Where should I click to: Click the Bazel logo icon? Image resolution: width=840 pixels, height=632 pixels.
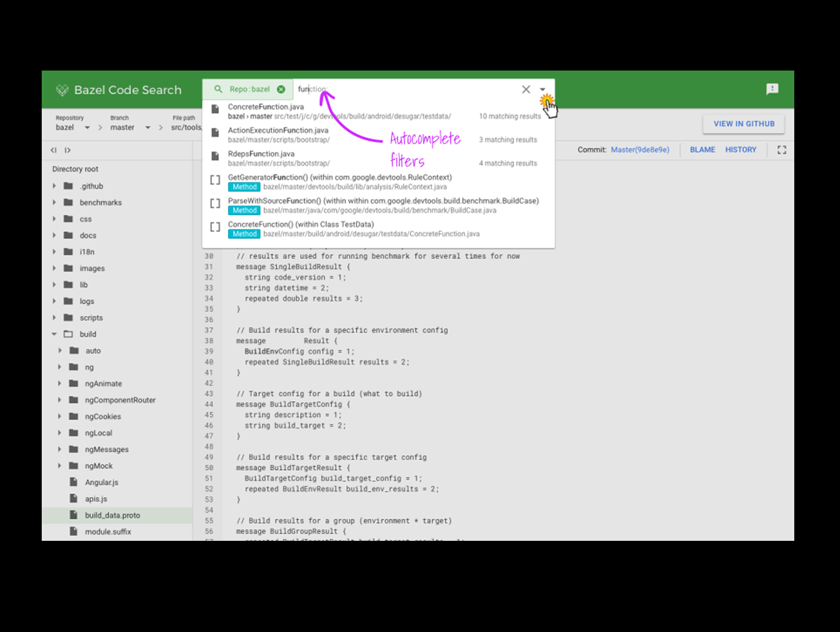(x=62, y=90)
